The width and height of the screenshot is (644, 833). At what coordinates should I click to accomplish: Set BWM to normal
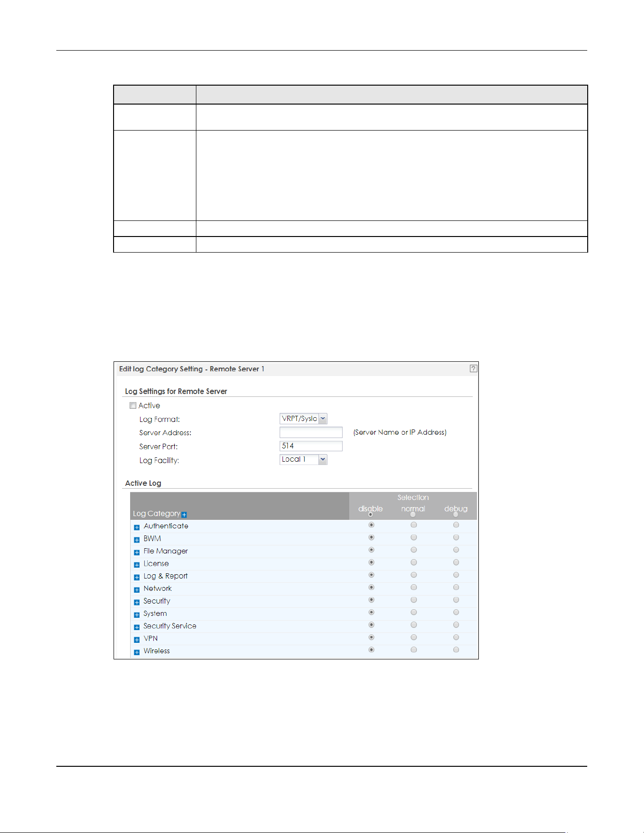point(414,537)
